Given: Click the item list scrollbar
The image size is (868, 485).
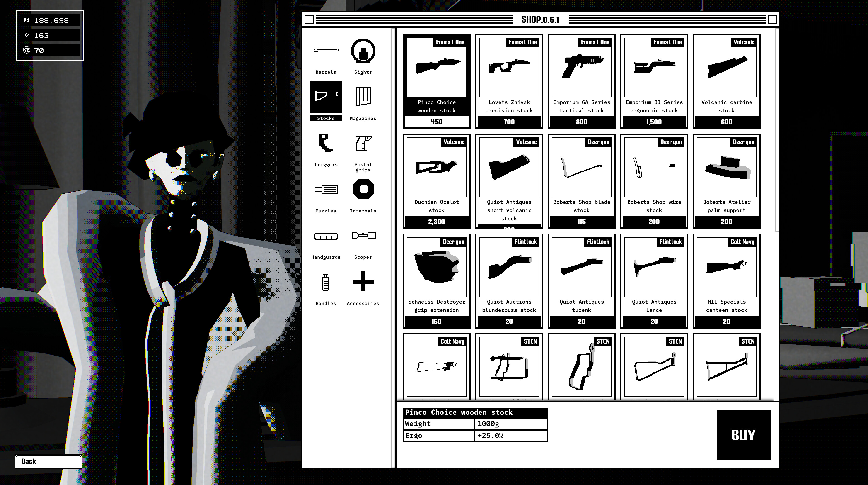Looking at the screenshot, I should [777, 130].
